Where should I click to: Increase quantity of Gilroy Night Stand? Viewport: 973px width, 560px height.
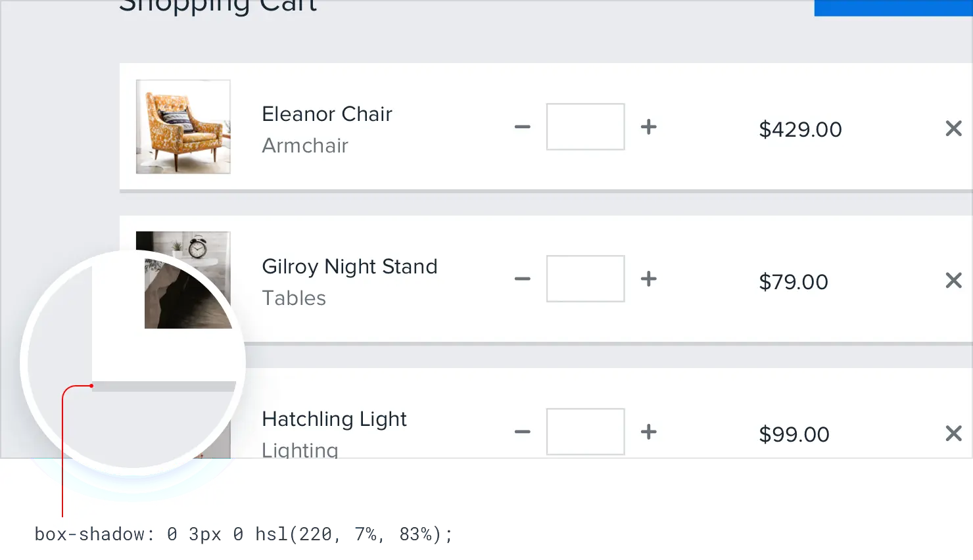[x=648, y=279]
